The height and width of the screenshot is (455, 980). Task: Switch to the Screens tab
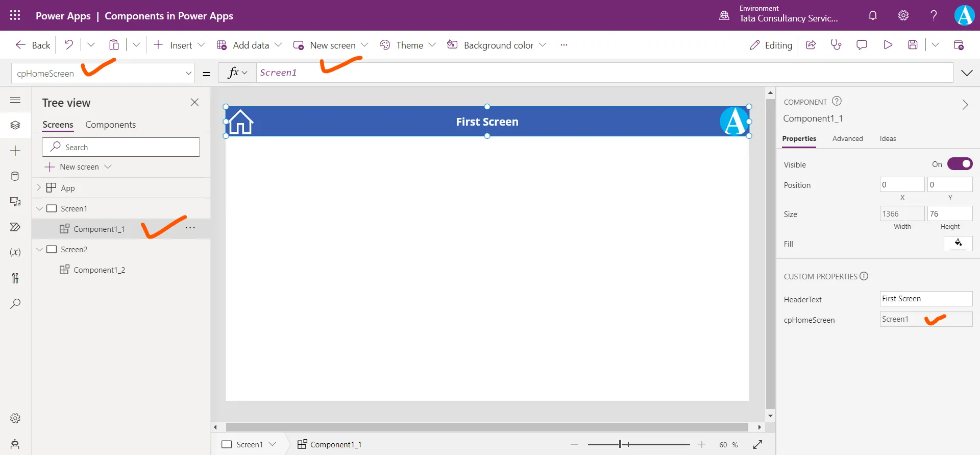click(x=58, y=125)
